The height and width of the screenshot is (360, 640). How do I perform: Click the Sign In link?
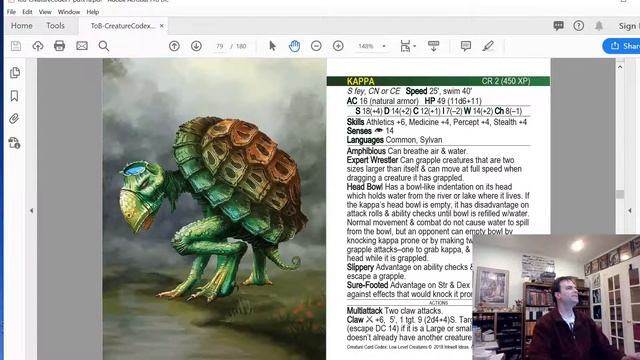click(629, 26)
